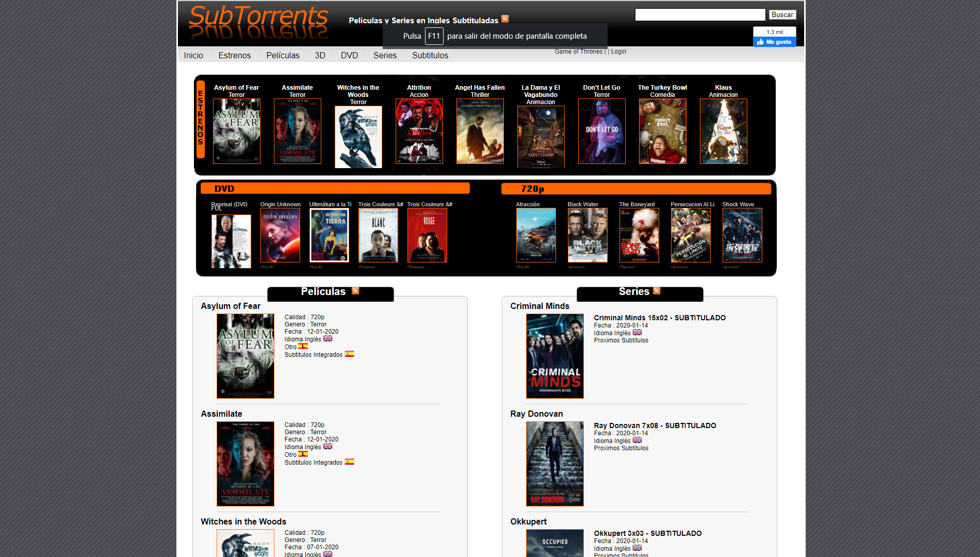This screenshot has height=557, width=980.
Task: Click the Login link
Action: tap(618, 52)
